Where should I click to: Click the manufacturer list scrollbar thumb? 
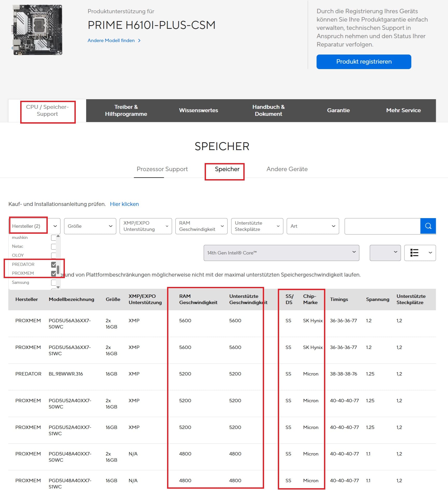coord(58,270)
